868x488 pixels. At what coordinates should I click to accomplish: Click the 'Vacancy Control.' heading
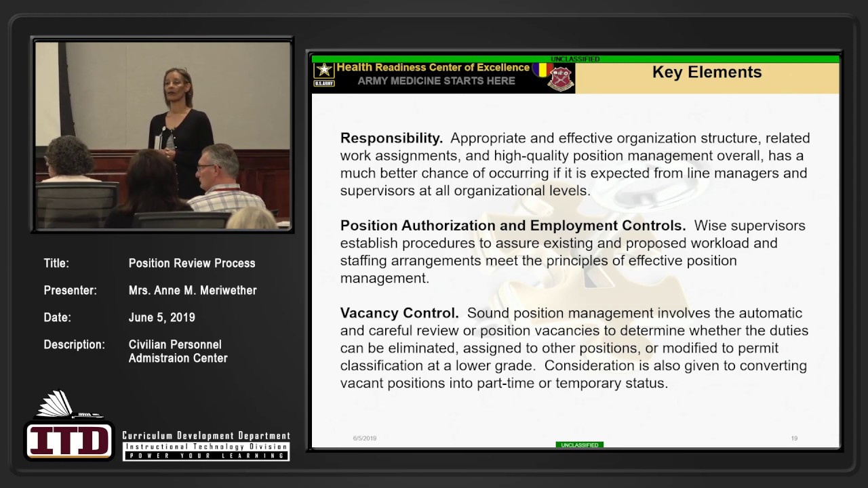(399, 312)
